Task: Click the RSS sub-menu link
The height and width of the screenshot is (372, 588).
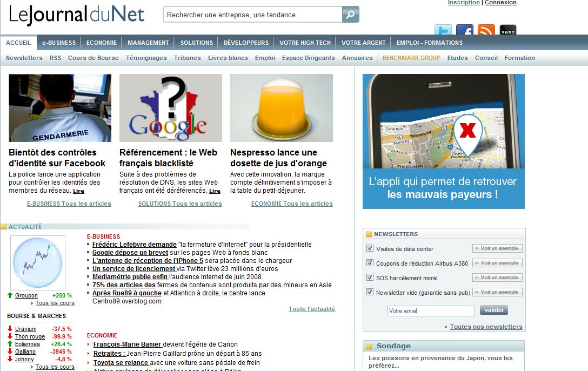Action: 55,58
